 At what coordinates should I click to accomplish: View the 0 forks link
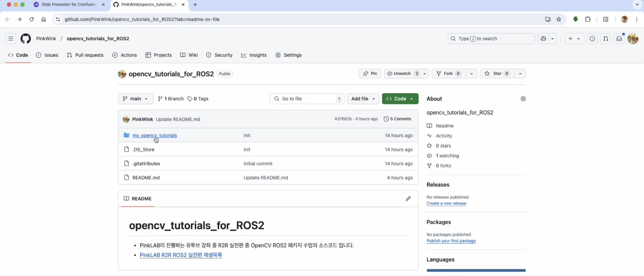(439, 166)
